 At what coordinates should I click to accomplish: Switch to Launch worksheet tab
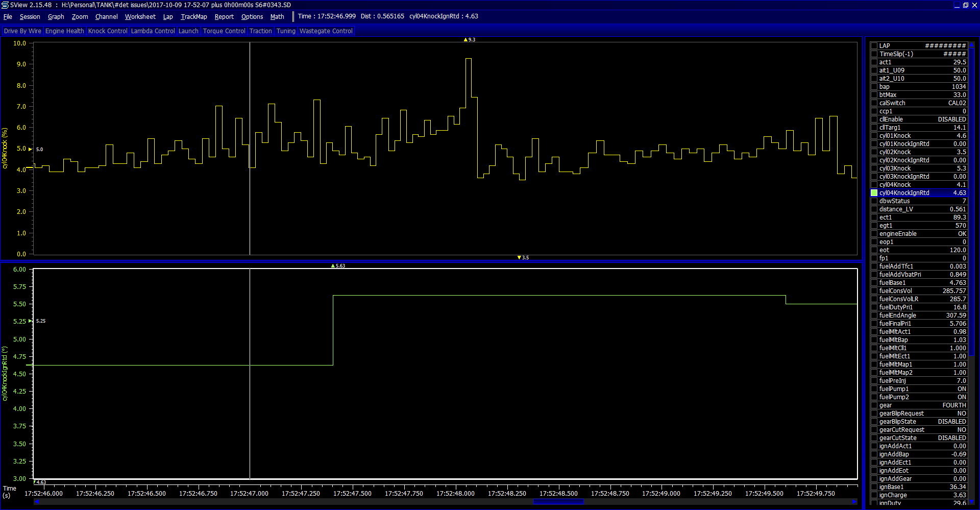tap(188, 31)
